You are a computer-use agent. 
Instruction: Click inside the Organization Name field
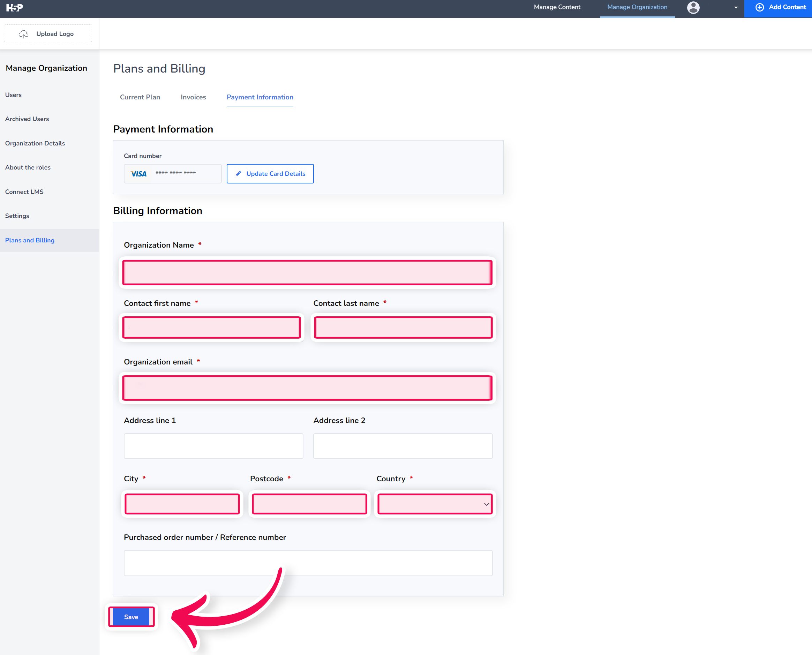pyautogui.click(x=307, y=272)
